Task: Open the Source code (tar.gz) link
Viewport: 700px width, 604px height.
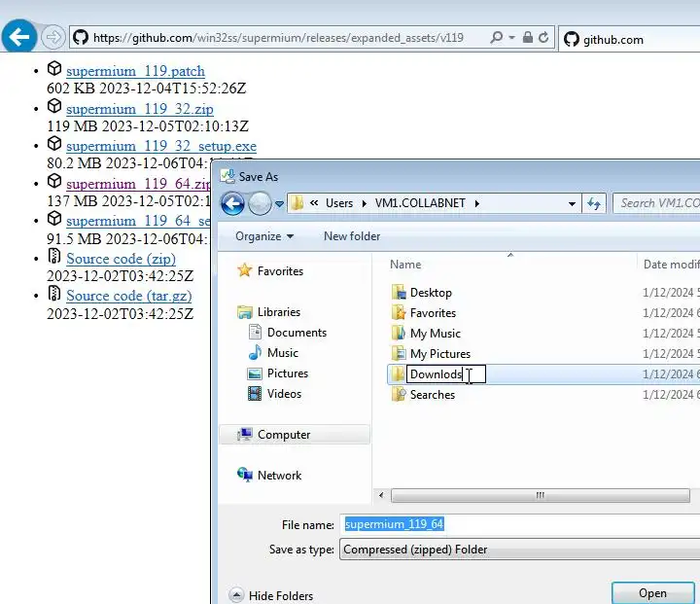Action: [x=129, y=296]
